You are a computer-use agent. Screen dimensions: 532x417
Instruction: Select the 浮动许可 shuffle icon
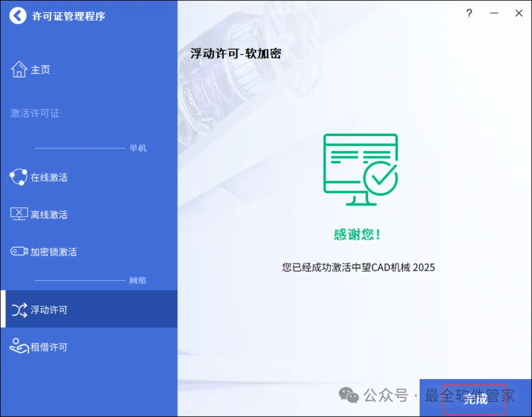(19, 310)
